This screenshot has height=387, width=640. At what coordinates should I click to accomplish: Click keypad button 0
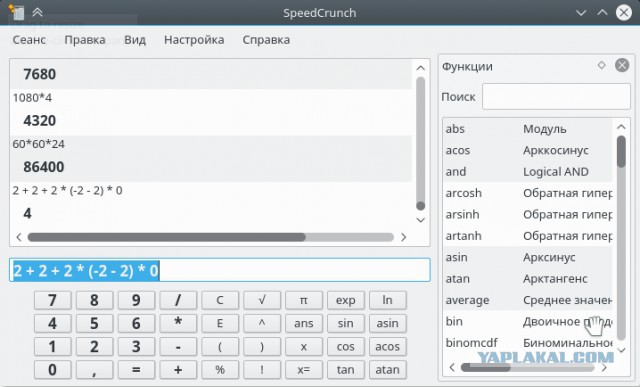[x=52, y=370]
